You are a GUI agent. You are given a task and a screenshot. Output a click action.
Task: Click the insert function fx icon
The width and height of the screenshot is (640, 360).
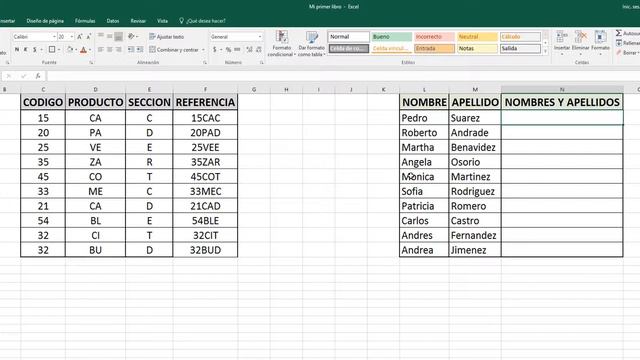38,76
